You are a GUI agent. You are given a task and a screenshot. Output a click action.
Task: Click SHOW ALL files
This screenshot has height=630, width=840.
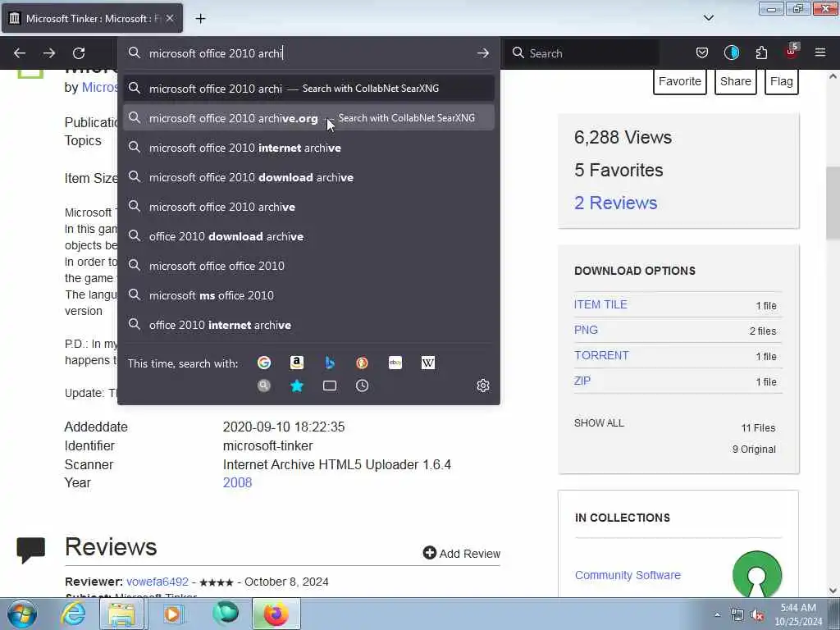pyautogui.click(x=599, y=422)
